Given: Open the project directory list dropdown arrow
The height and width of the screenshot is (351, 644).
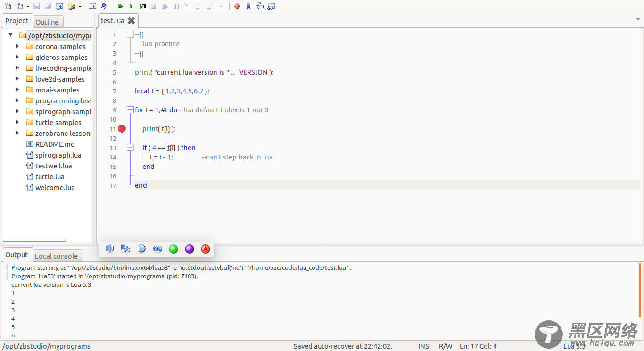Looking at the screenshot, I should point(80,6).
